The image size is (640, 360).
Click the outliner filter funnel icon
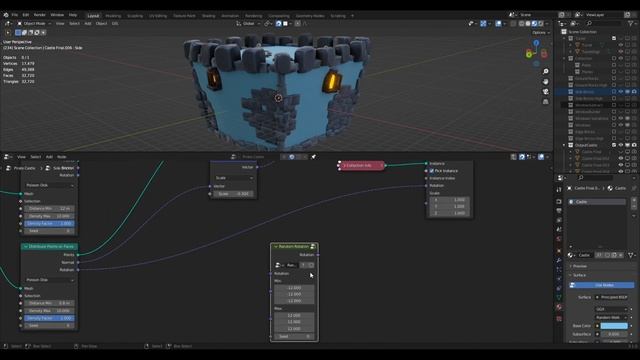click(x=631, y=24)
